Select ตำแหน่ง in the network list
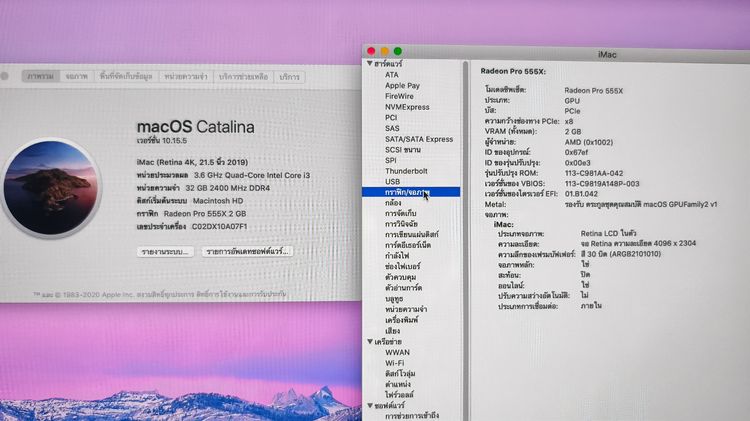The height and width of the screenshot is (421, 750). [398, 384]
